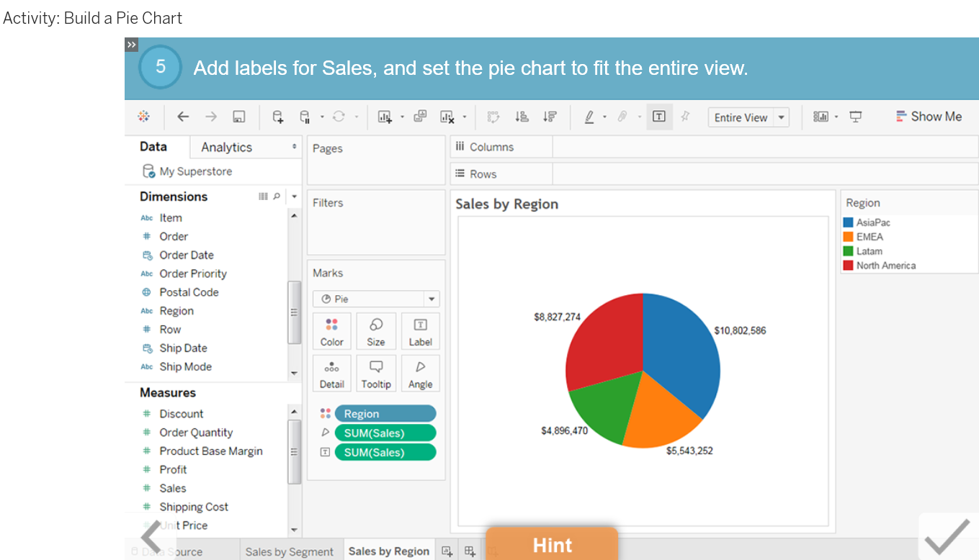Click the SUM(Sales) angle pill
Screen dimensions: 979x560
click(x=385, y=433)
